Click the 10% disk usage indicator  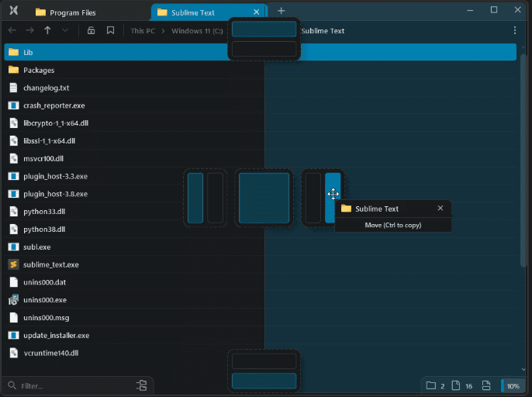(513, 386)
